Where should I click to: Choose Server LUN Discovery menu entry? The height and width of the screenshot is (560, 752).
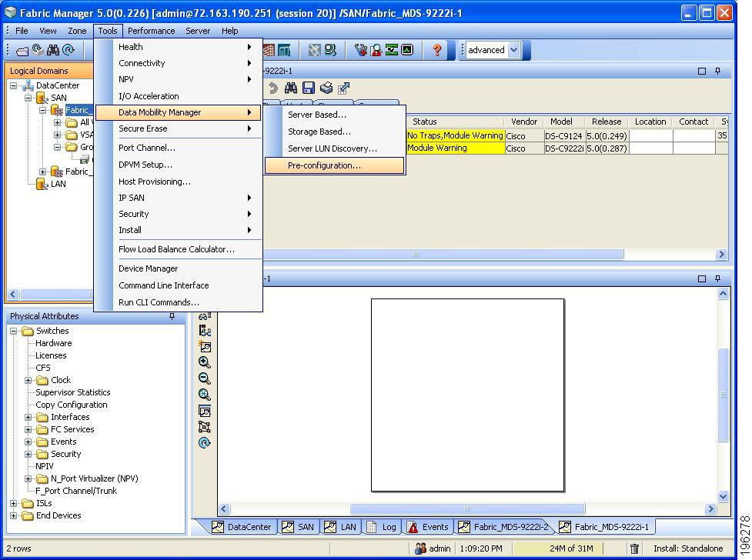coord(332,148)
